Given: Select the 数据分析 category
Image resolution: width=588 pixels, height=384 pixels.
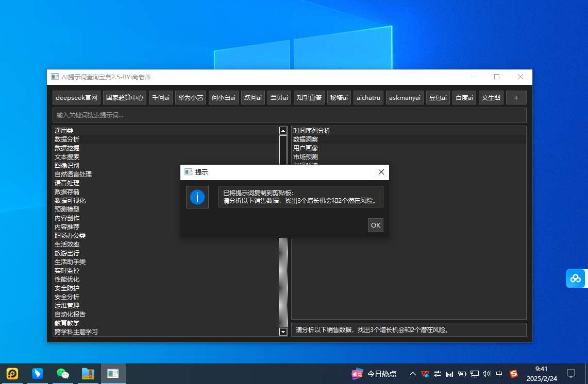Looking at the screenshot, I should tap(166, 139).
